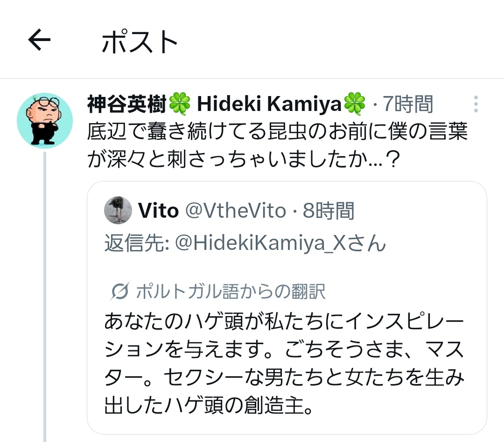Screen dimensions: 504x442
Task: Open the @VtheVito handle
Action: click(x=236, y=210)
